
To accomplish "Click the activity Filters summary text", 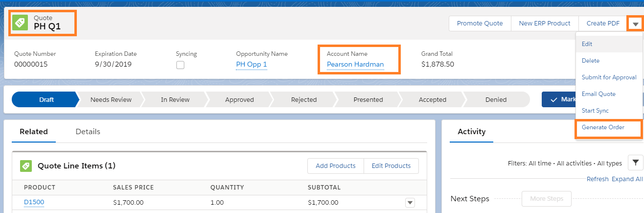I will (565, 163).
